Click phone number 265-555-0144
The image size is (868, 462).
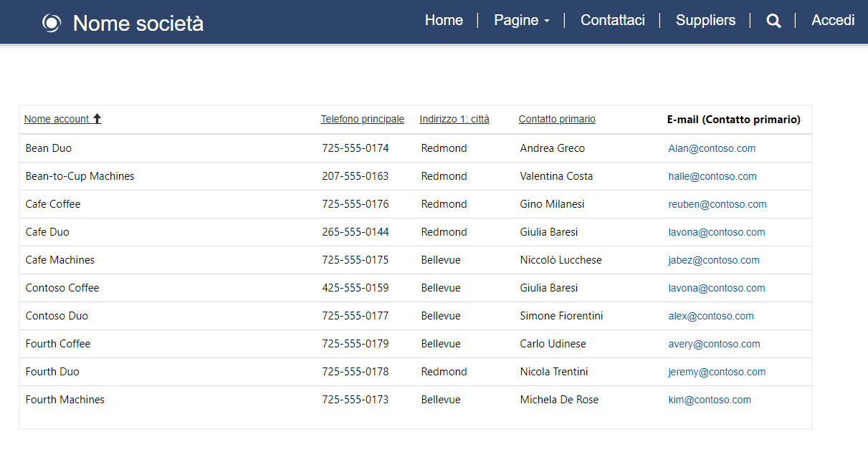click(x=356, y=232)
